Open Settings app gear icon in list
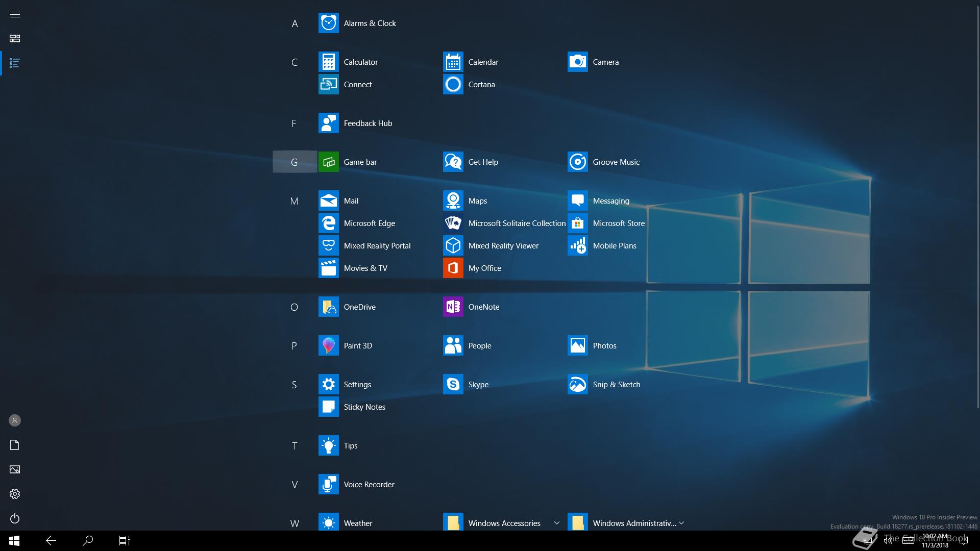Viewport: 980px width, 551px height. pos(328,384)
